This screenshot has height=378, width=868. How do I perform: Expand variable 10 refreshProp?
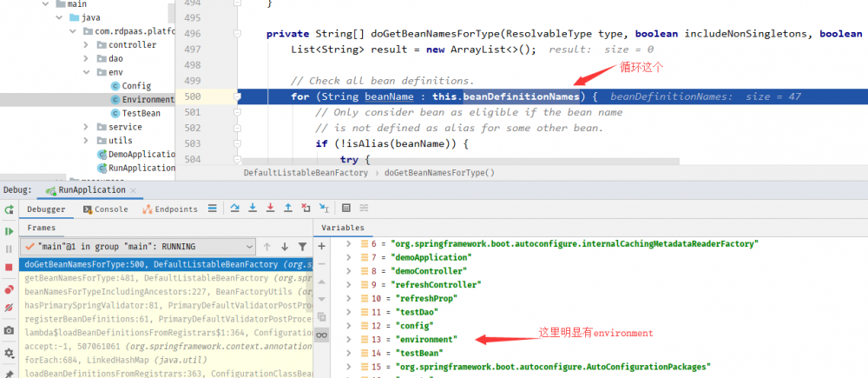pos(348,298)
